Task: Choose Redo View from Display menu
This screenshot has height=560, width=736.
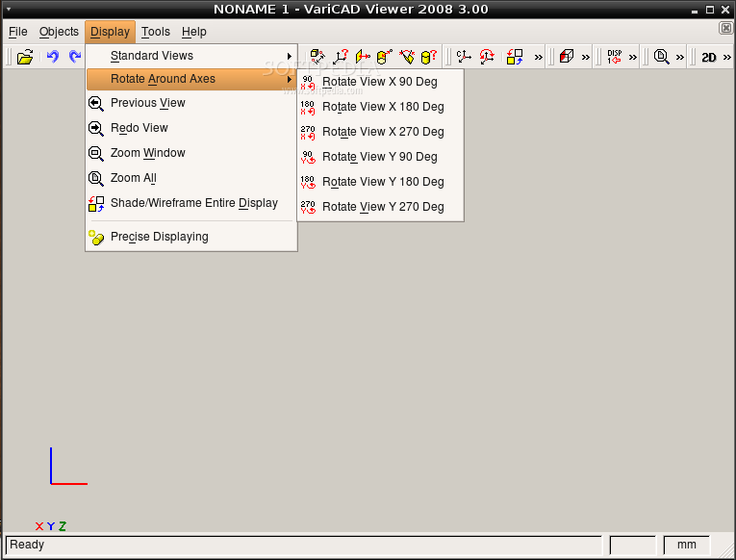Action: tap(191, 128)
